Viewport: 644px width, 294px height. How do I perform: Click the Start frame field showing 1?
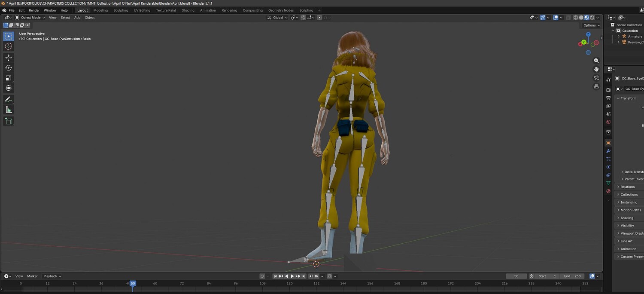[x=547, y=276]
